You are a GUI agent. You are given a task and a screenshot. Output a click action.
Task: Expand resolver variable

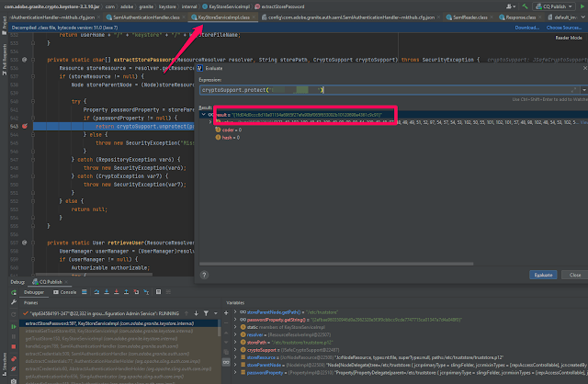(x=235, y=334)
